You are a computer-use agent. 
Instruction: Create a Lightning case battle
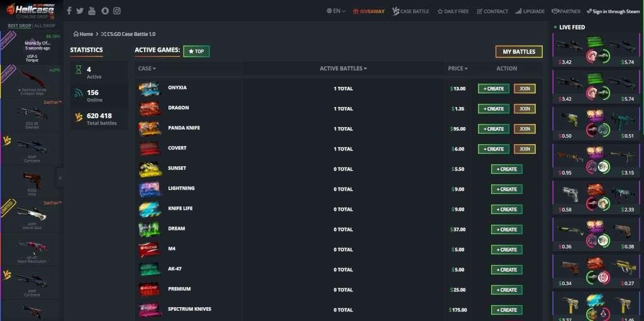pos(506,189)
